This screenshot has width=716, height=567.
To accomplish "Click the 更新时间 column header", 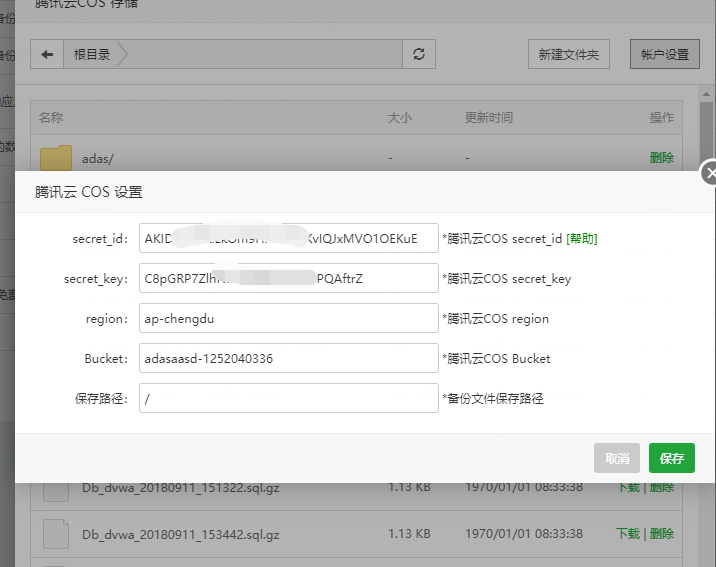I will (x=489, y=118).
